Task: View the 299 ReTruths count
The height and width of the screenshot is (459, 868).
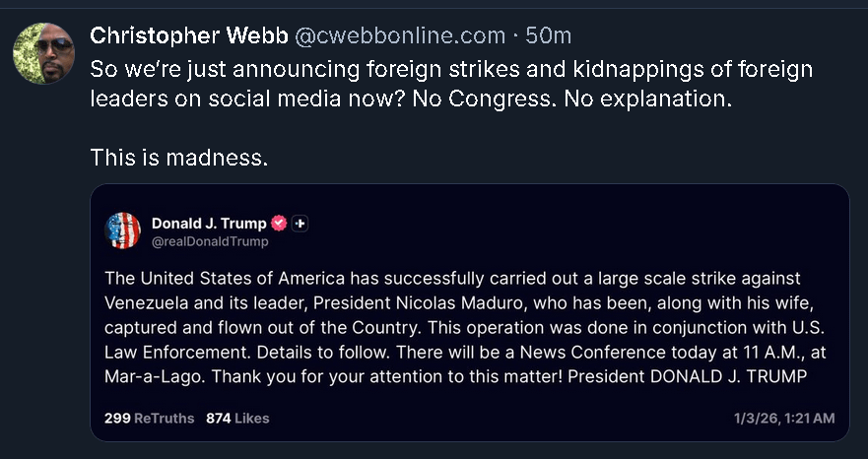Action: coord(149,418)
